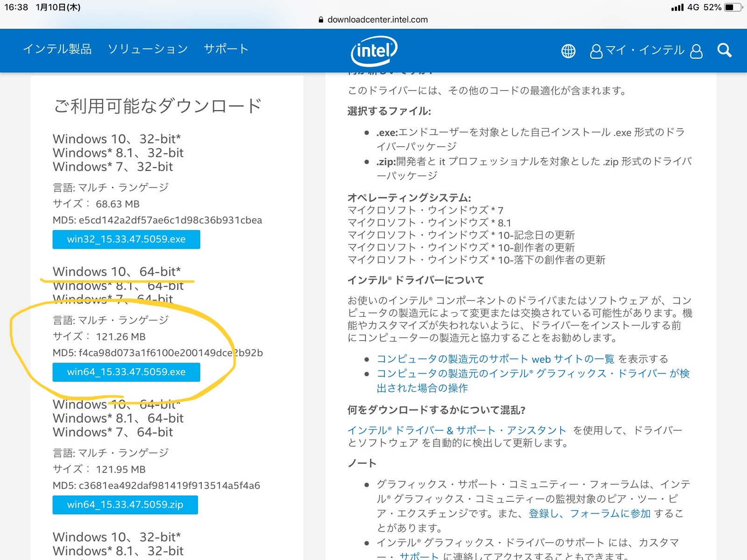Click マイクロソフト・ウインドウズ * 7 line
Viewport: 747px width, 560px height.
(425, 210)
